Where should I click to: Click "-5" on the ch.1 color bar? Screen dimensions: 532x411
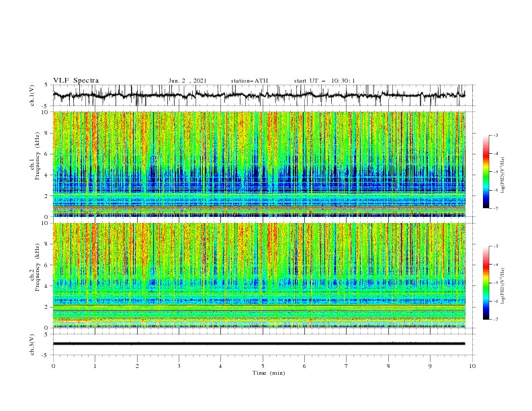(495, 172)
